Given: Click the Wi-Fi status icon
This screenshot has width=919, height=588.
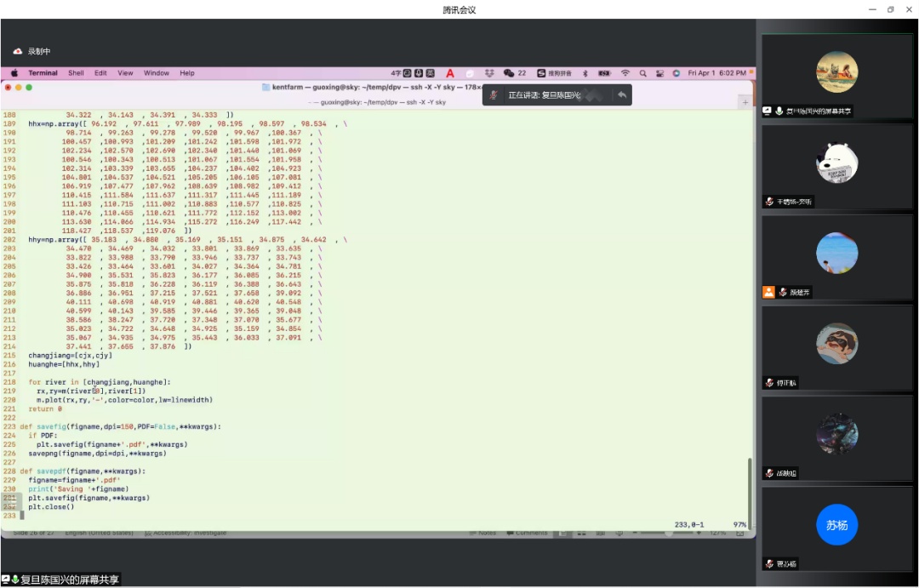Looking at the screenshot, I should 625,73.
